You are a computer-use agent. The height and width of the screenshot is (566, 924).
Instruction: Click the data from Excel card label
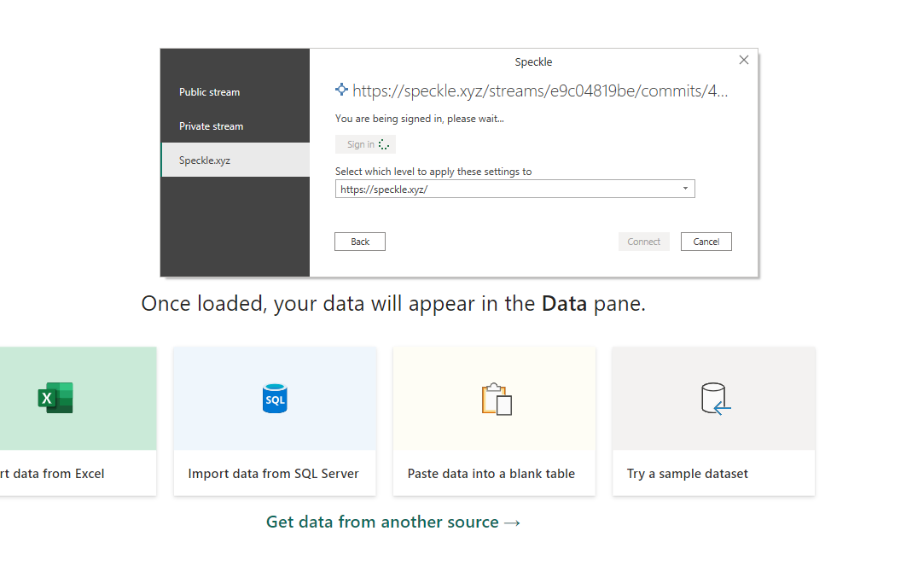click(x=52, y=474)
